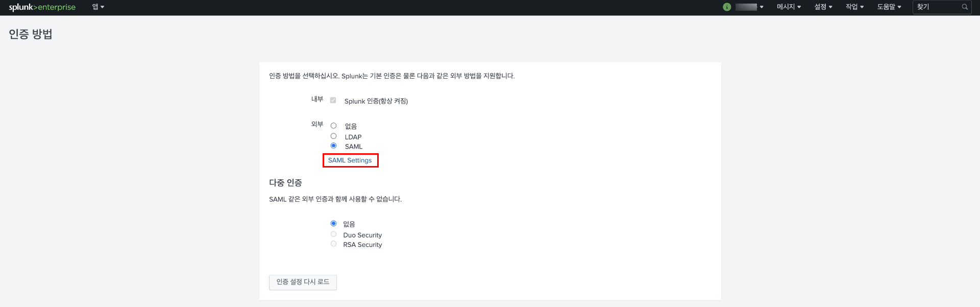This screenshot has width=980, height=307.
Task: Select the RSA Security option
Action: point(333,244)
